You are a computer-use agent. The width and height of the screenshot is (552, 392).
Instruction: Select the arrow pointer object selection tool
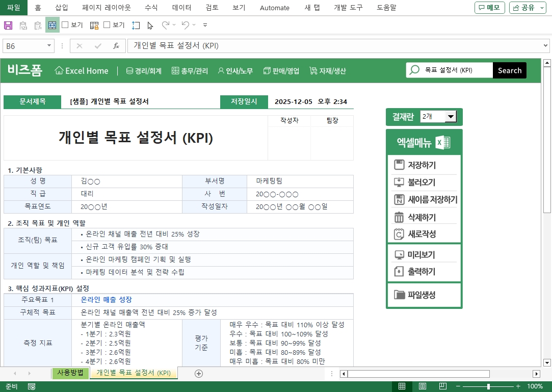point(150,25)
